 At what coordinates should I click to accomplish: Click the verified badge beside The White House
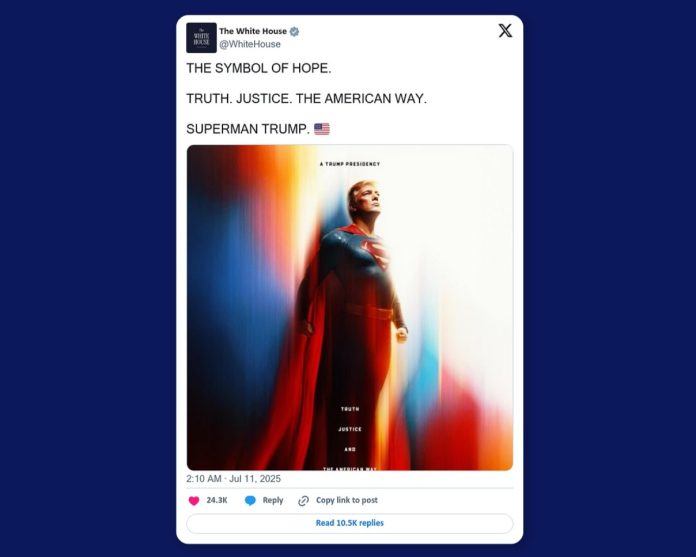point(294,32)
